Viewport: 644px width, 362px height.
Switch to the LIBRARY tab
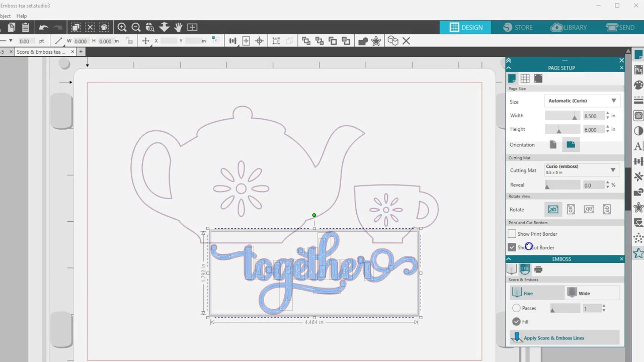[x=569, y=27]
